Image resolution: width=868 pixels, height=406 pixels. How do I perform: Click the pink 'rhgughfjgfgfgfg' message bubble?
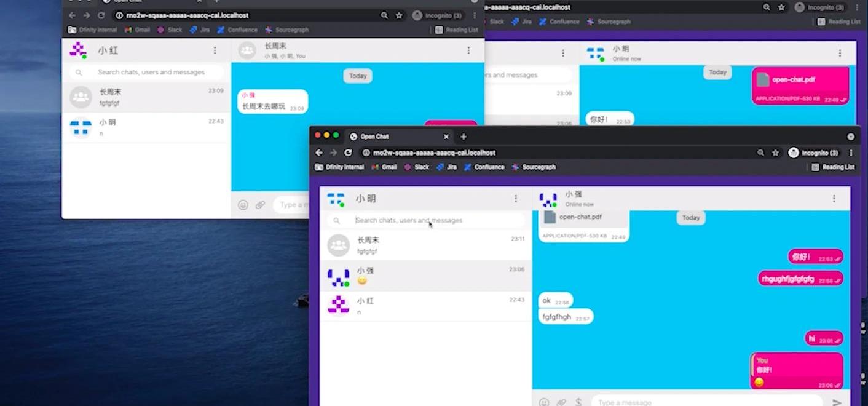pyautogui.click(x=800, y=279)
